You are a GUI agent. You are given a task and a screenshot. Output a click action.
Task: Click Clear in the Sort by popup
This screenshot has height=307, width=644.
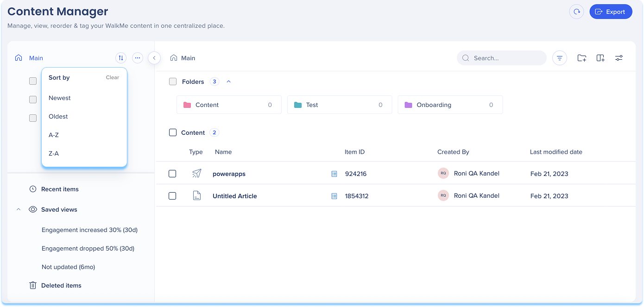tap(113, 77)
